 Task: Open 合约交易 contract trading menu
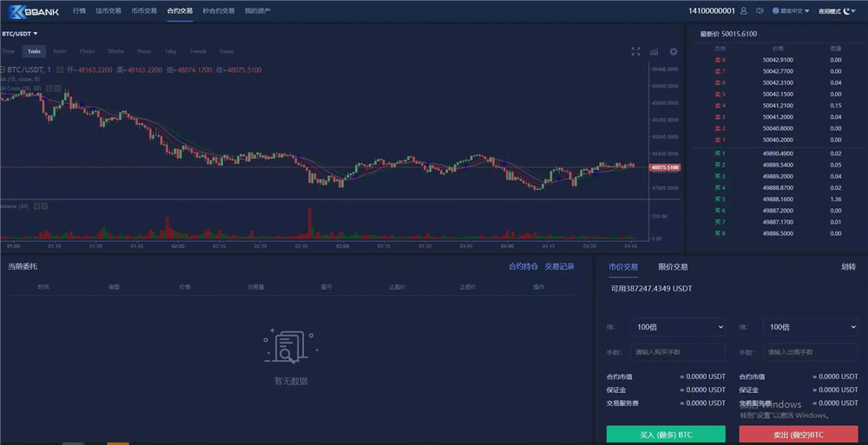pyautogui.click(x=180, y=11)
